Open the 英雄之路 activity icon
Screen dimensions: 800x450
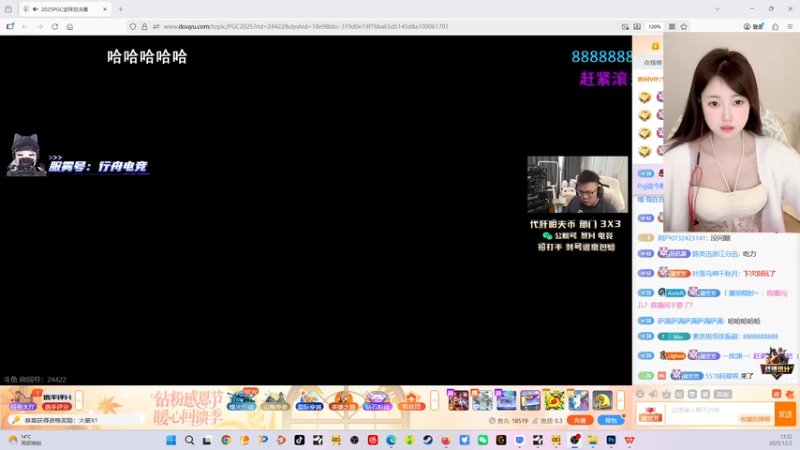point(343,401)
